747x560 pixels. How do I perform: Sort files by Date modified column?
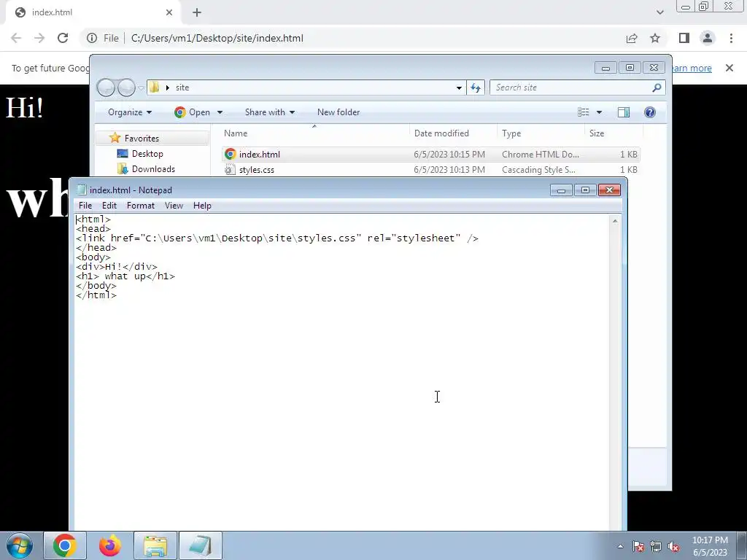[x=453, y=133]
